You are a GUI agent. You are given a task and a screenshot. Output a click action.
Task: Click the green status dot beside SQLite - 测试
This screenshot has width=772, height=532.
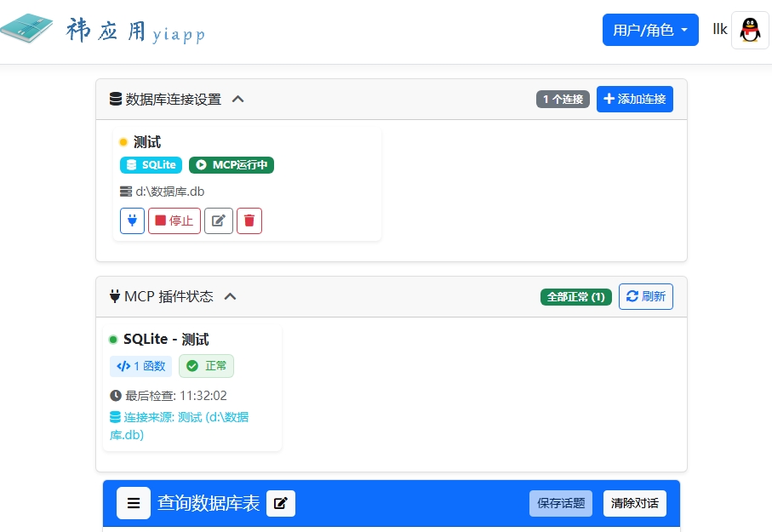[112, 340]
